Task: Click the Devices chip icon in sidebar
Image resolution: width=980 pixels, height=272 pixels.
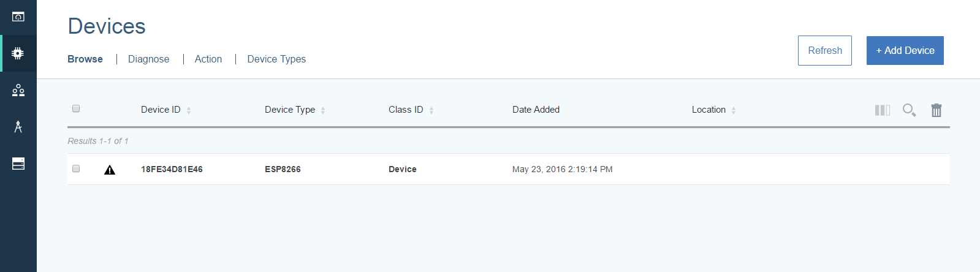Action: coord(18,53)
